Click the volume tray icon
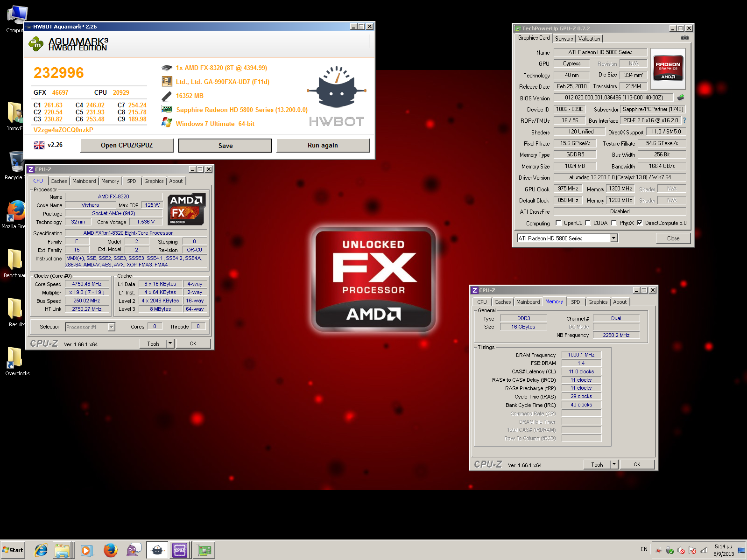Screen dimensions: 747x560 (681, 551)
